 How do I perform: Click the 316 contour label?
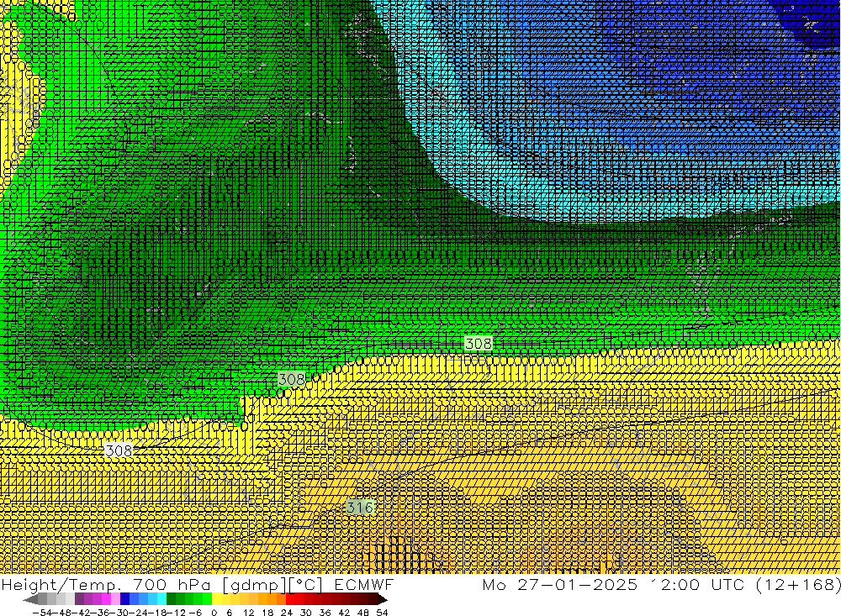tap(359, 507)
